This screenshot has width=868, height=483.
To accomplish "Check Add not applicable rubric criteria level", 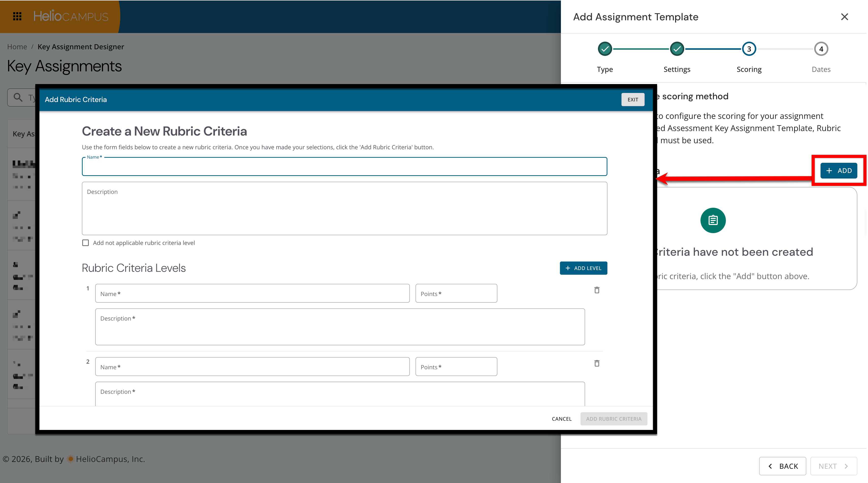I will 86,243.
